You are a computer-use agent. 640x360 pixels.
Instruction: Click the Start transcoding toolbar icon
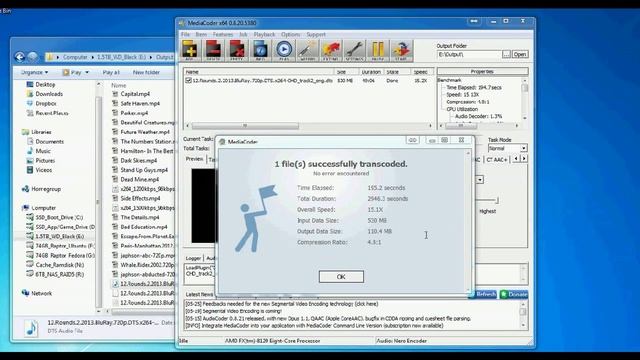click(x=401, y=51)
